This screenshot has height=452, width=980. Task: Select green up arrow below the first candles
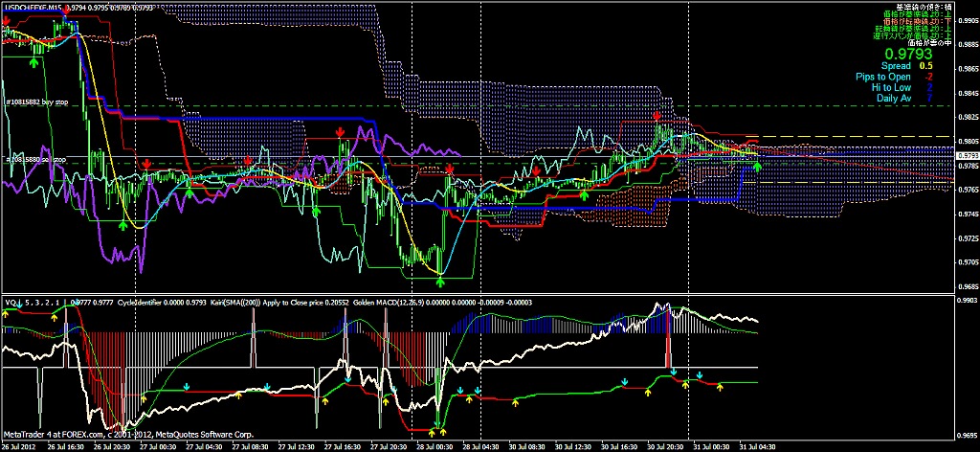coord(34,61)
